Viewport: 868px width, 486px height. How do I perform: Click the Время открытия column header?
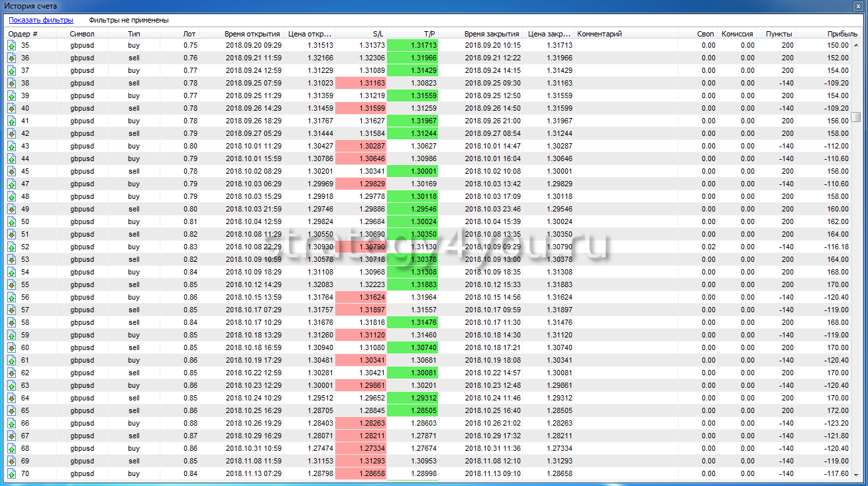point(252,34)
